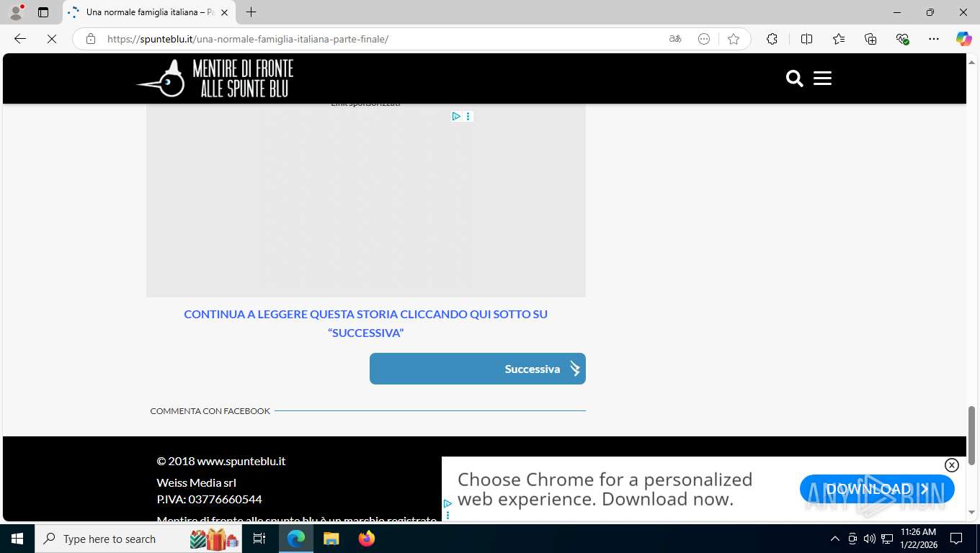Click the DOWNLOAD button in Chrome ad
980x553 pixels.
(x=877, y=489)
